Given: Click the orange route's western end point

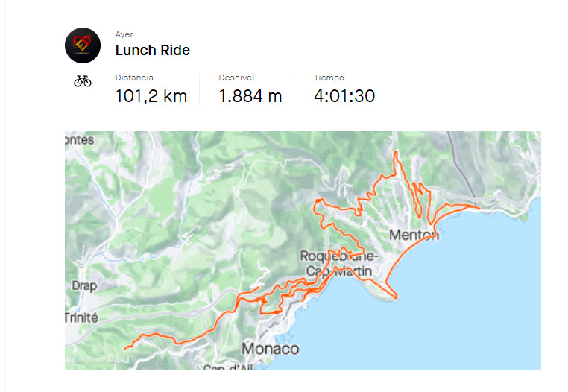Looking at the screenshot, I should point(126,349).
